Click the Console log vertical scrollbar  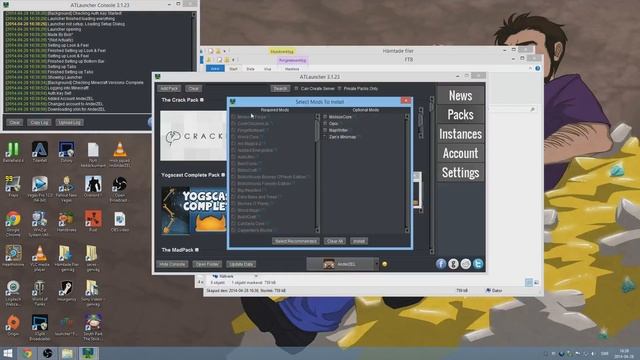(x=194, y=62)
